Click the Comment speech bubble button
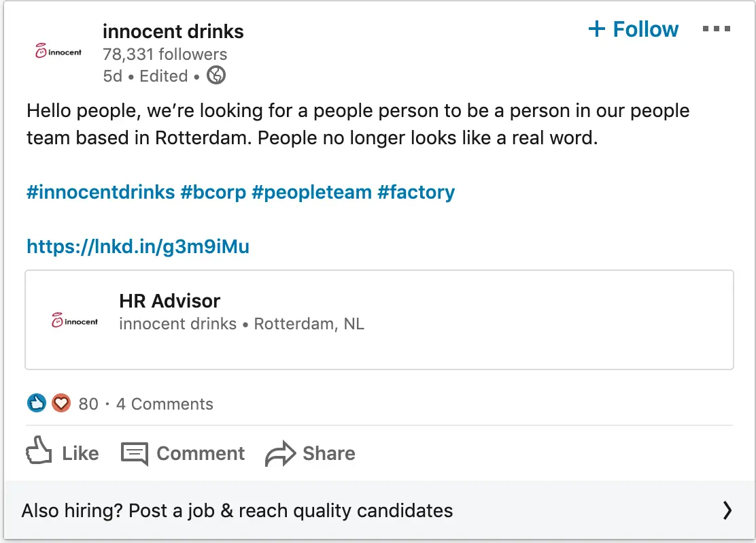The width and height of the screenshot is (756, 543). point(183,453)
